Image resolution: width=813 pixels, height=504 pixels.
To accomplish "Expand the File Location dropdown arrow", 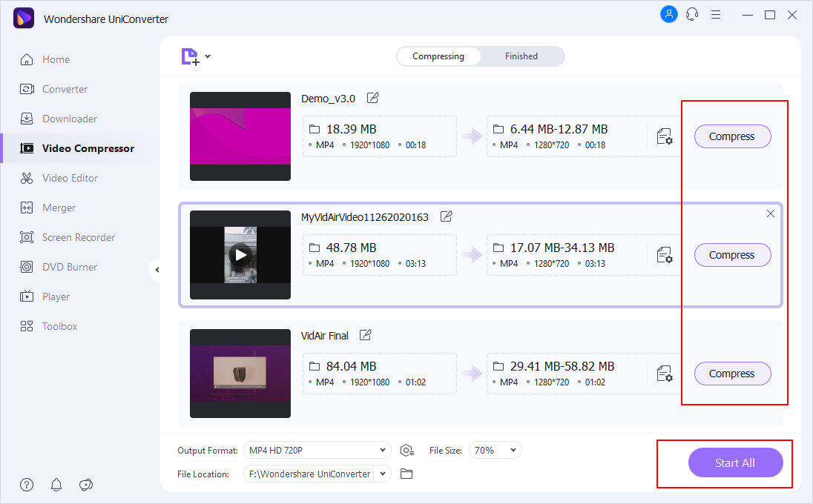I will pos(383,474).
